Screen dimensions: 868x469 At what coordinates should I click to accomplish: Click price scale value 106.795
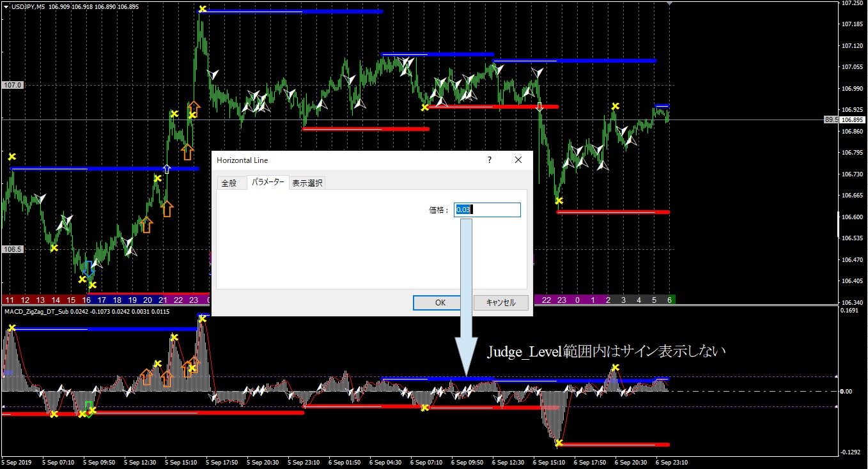coord(851,153)
